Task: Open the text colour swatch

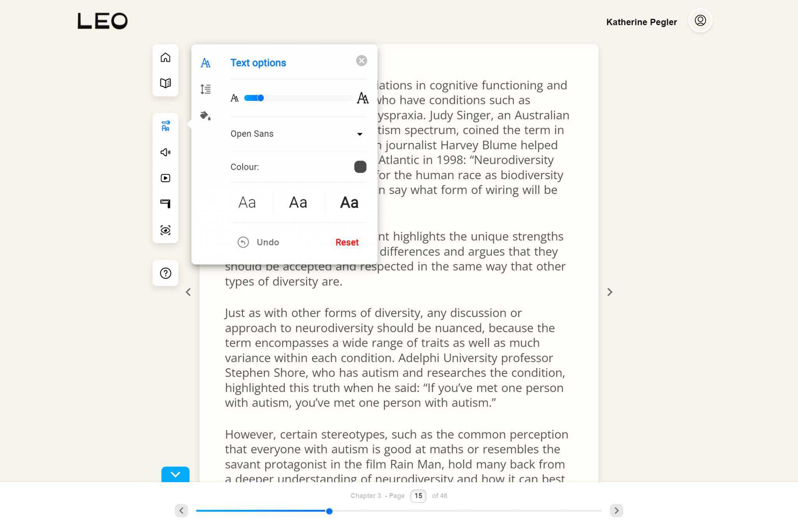Action: point(360,167)
